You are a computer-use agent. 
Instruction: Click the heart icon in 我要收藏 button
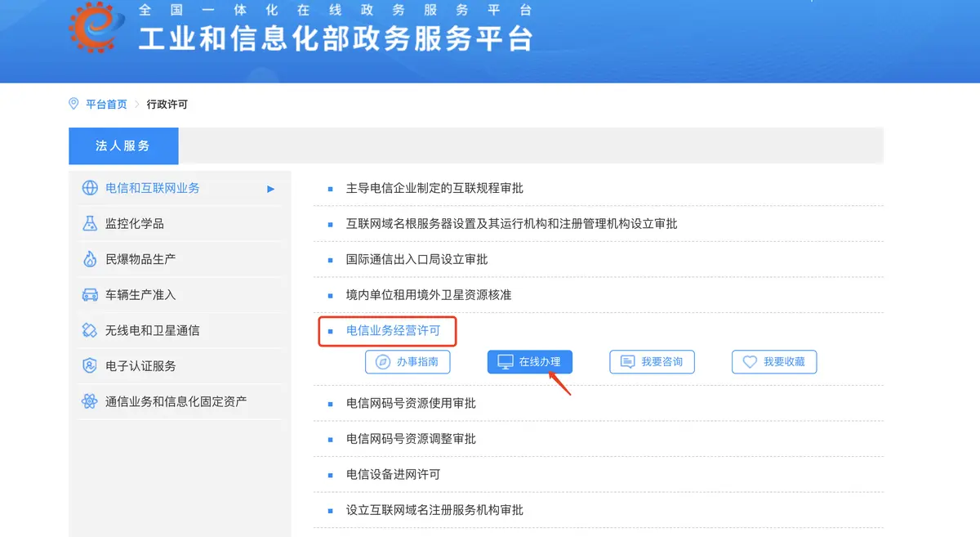(750, 361)
